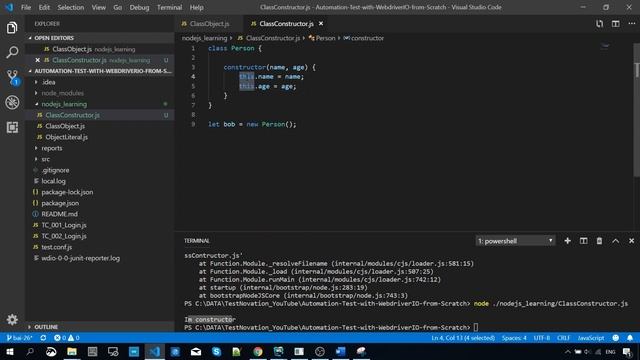Close ClassConstructor.js in Open Editors list

click(38, 60)
